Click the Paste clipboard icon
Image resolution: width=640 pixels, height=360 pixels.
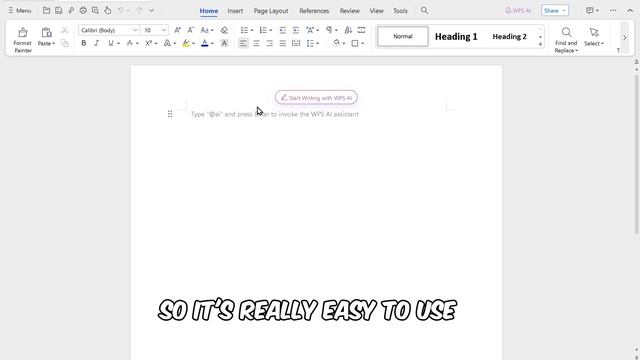47,32
